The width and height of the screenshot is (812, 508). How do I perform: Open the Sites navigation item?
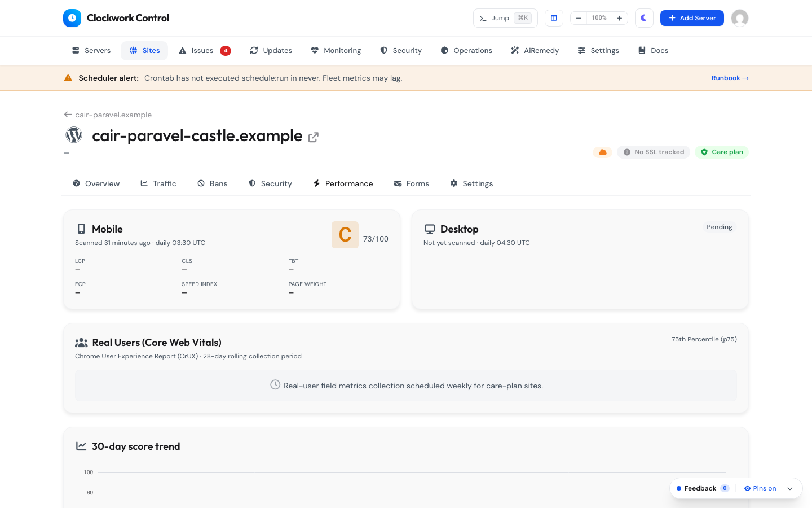coord(144,51)
